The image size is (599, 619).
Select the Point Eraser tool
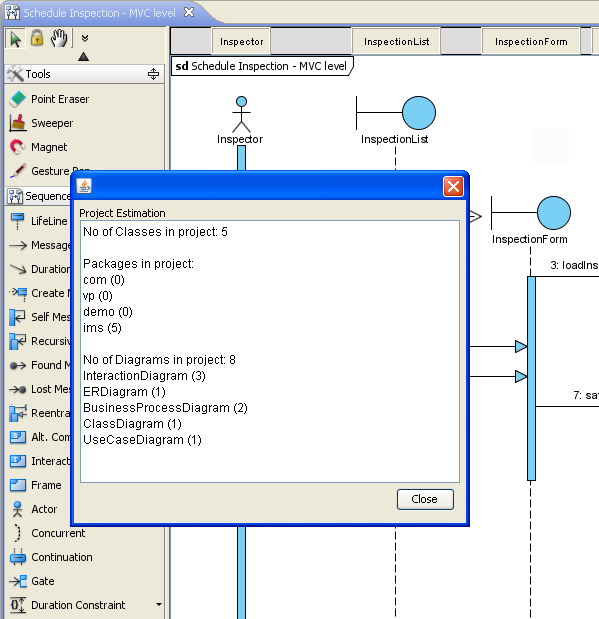[49, 99]
